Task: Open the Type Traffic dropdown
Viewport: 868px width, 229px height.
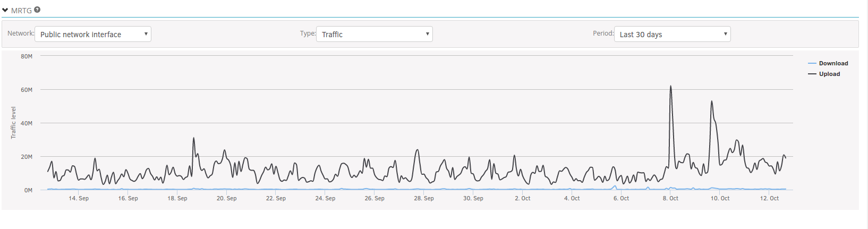Action: point(375,34)
